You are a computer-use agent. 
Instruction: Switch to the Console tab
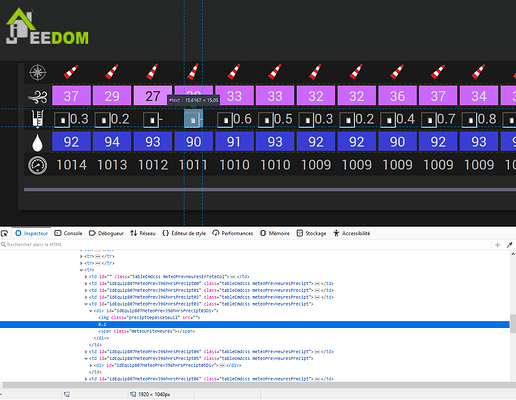(68, 233)
